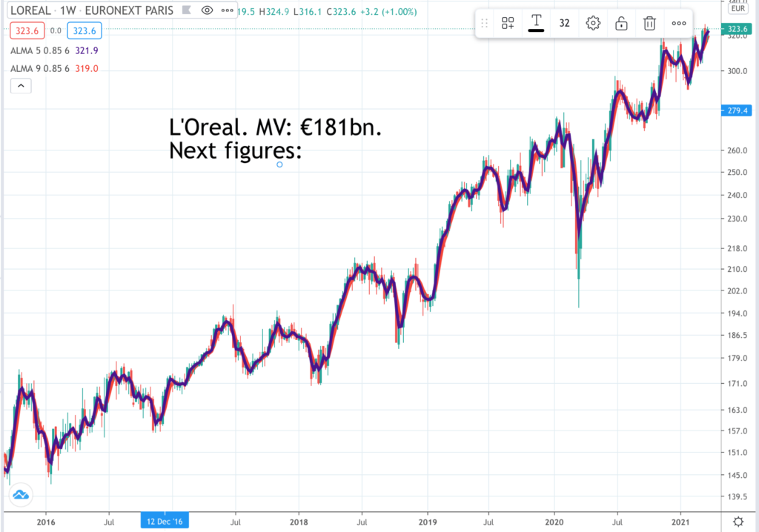Click the 2018 label on time axis
This screenshot has width=759, height=532.
299,522
